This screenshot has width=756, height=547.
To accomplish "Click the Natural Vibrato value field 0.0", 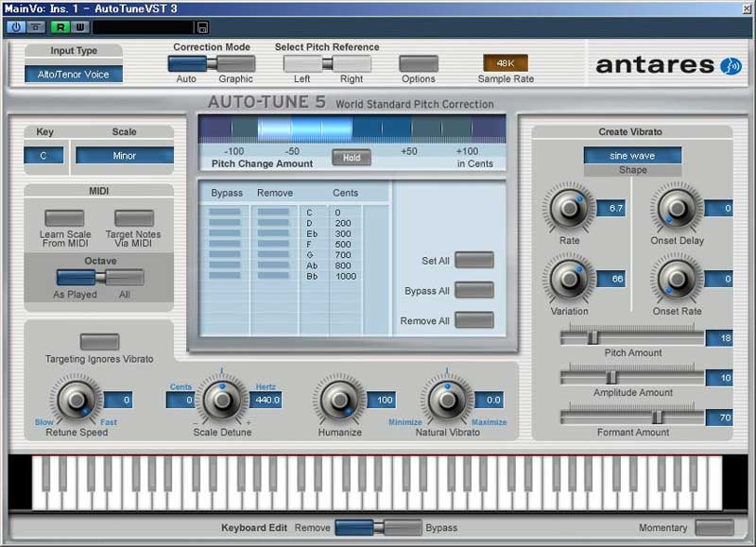I will [490, 400].
